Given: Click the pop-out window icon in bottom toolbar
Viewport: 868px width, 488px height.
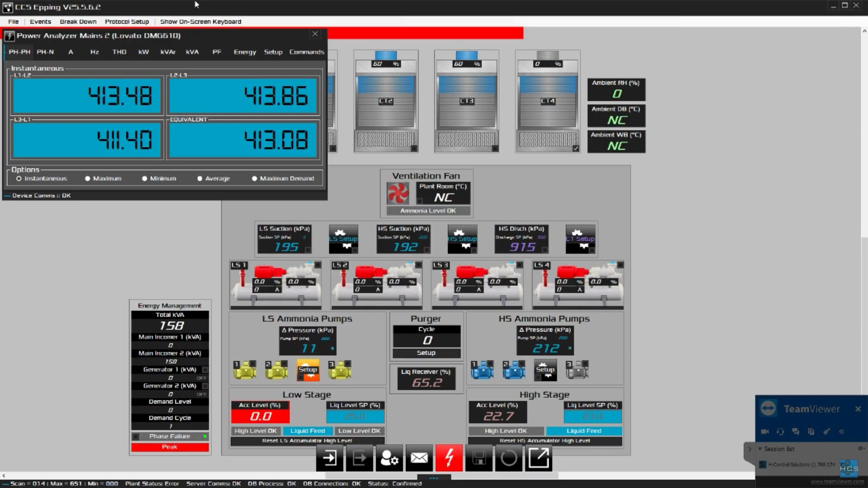Looking at the screenshot, I should 538,458.
